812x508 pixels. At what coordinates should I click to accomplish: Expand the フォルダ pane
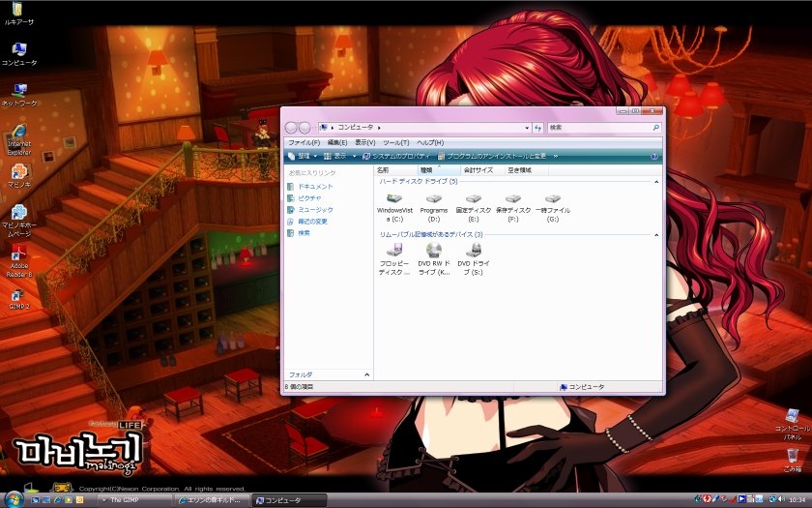pyautogui.click(x=366, y=374)
